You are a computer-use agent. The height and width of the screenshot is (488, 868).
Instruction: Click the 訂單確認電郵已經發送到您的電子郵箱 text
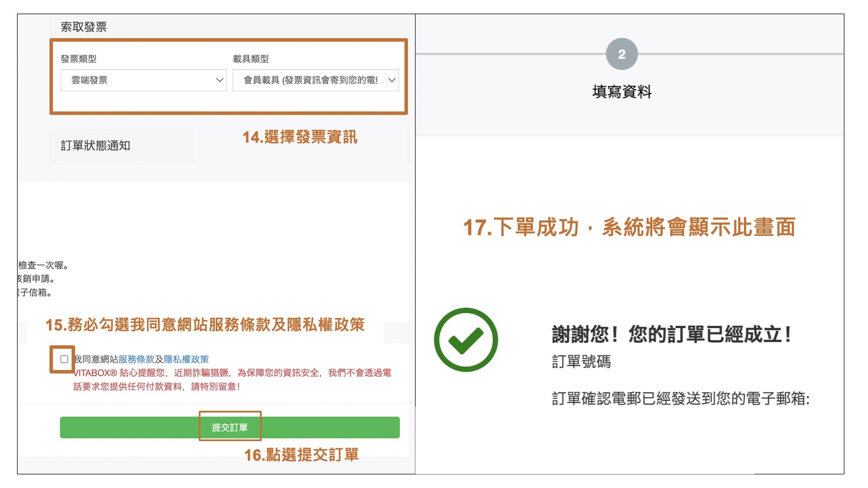(x=681, y=398)
